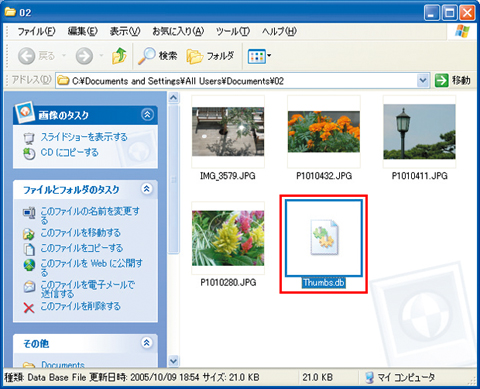Click the マイ コンピュータ status bar icon
Image resolution: width=480 pixels, height=389 pixels.
click(x=369, y=377)
